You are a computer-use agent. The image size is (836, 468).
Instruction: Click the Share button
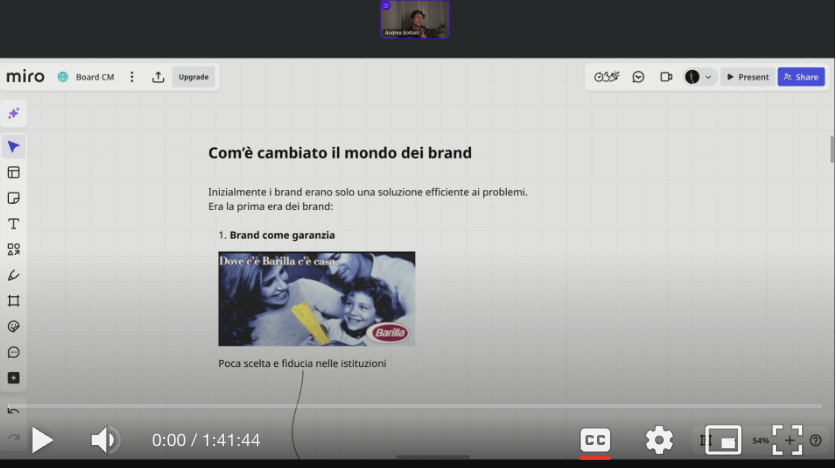coord(801,77)
